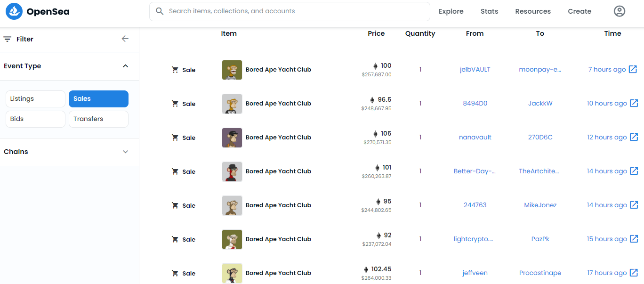
Task: Open the Explore menu
Action: [451, 11]
